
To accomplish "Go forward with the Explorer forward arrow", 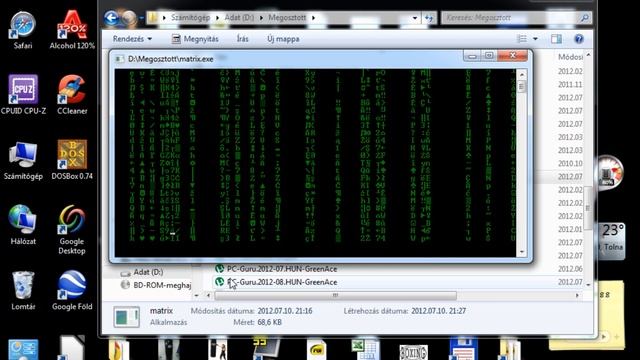I will point(129,18).
